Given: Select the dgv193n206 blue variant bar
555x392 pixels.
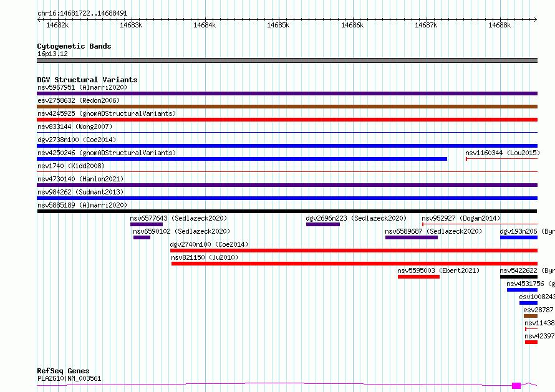Looking at the screenshot, I should (x=519, y=237).
